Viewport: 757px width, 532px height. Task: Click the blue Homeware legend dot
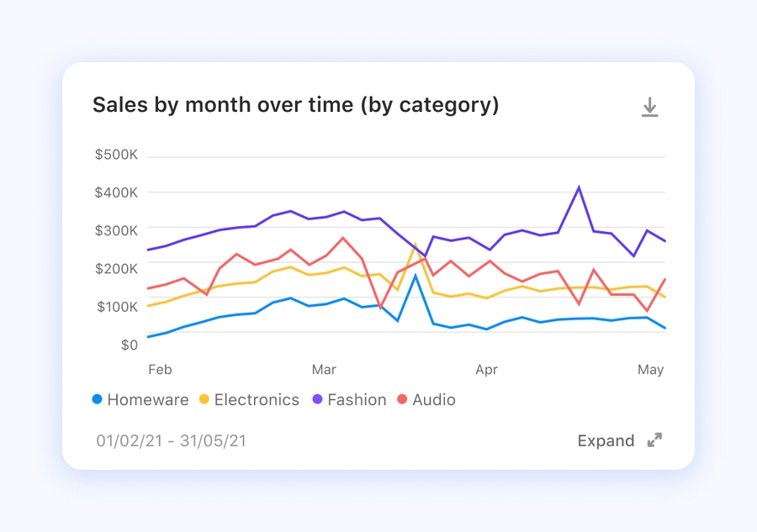click(x=98, y=400)
